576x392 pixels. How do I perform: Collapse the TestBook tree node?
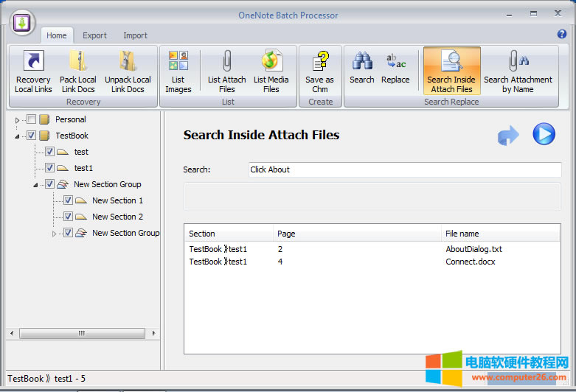click(x=18, y=136)
